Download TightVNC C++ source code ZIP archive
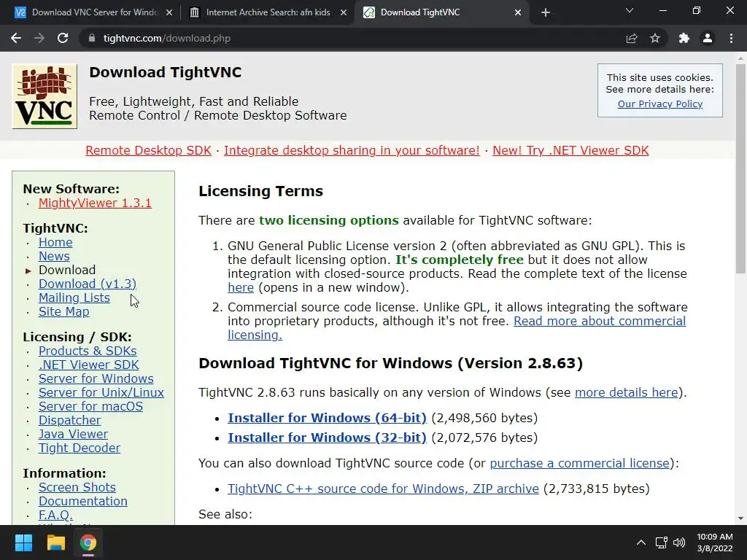This screenshot has height=560, width=747. (x=383, y=489)
